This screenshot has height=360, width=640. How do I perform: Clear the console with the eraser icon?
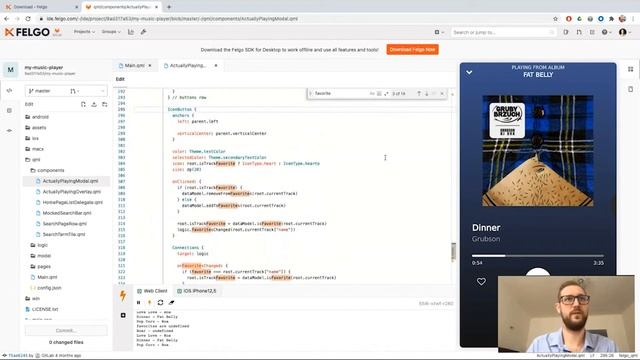pyautogui.click(x=171, y=303)
